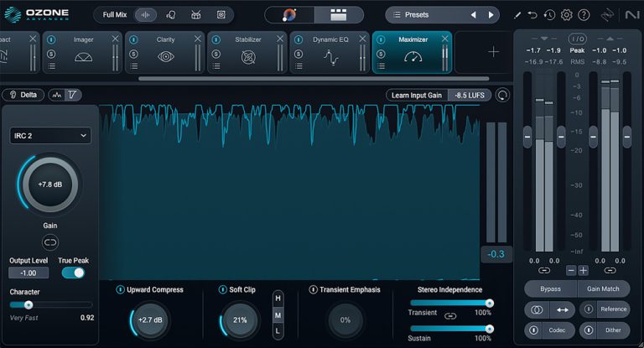The image size is (644, 348).
Task: Click the Gain Match button
Action: pyautogui.click(x=604, y=288)
